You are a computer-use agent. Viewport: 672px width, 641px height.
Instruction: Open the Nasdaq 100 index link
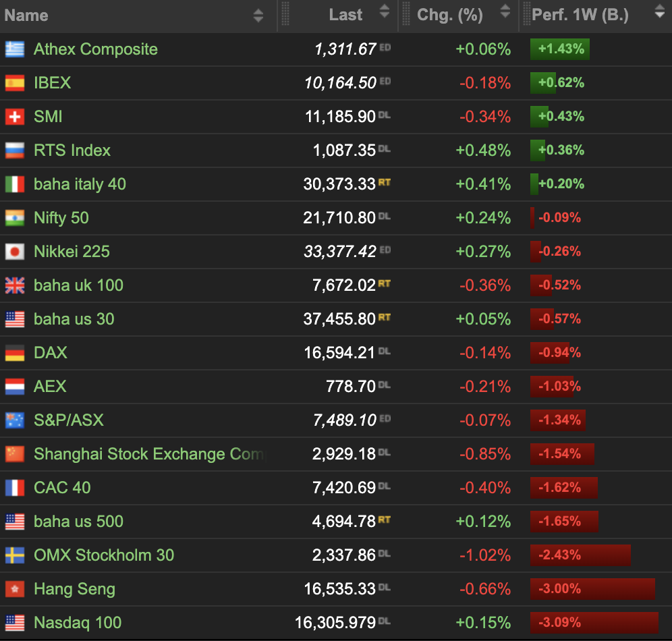pyautogui.click(x=78, y=623)
